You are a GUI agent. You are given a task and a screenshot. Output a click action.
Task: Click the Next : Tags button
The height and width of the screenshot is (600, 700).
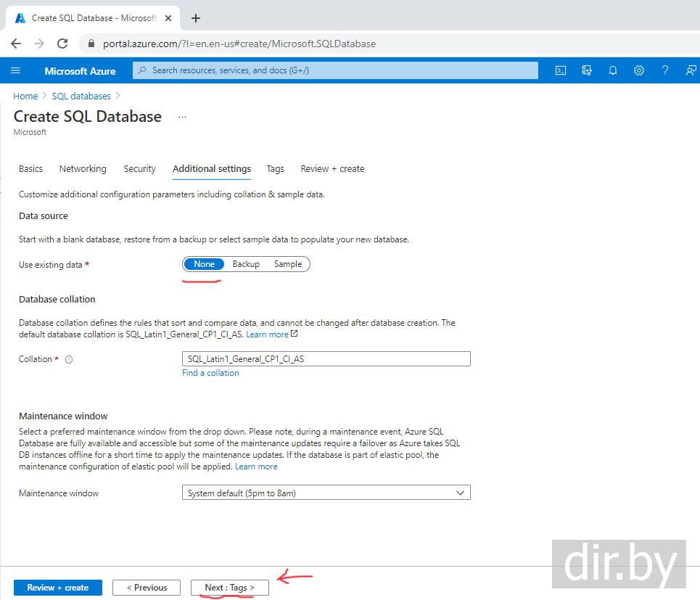(229, 588)
